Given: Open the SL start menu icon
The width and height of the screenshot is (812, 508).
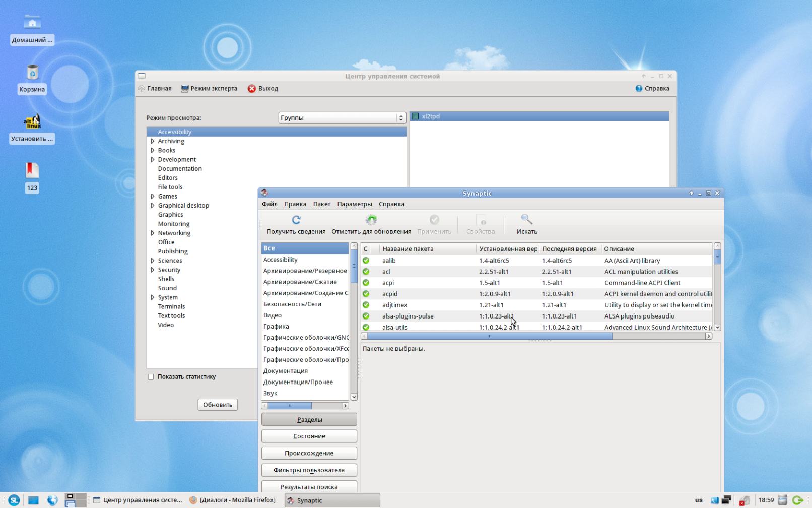Looking at the screenshot, I should 14,500.
